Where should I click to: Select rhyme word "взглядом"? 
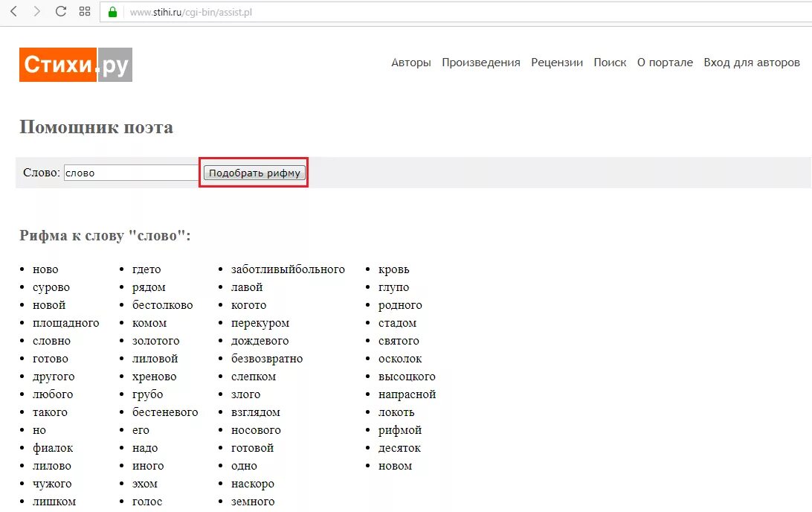255,412
